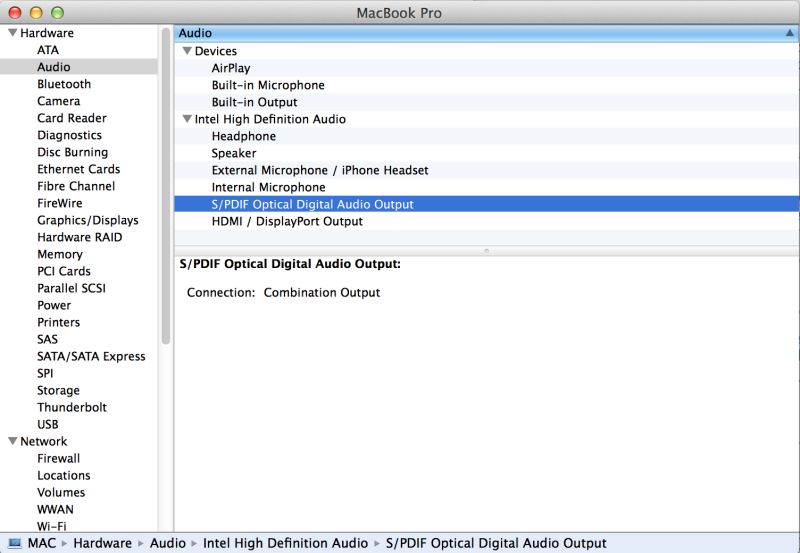Open Memory information
This screenshot has width=800, height=553.
coord(60,254)
